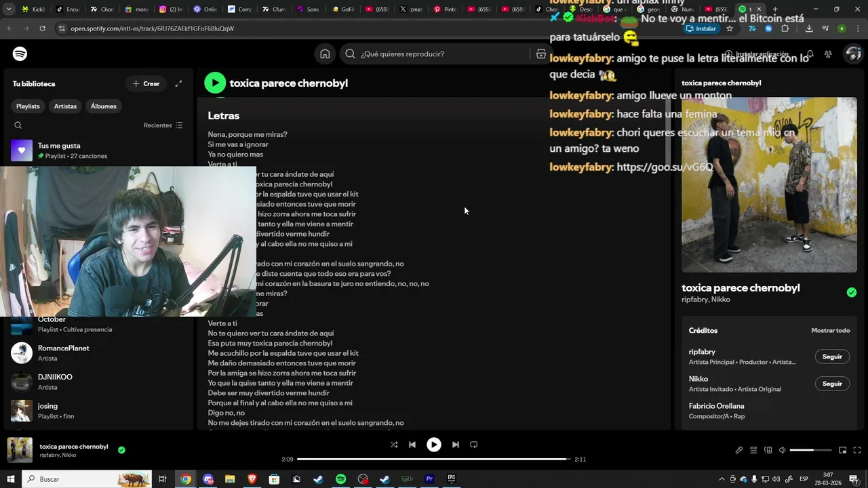Image resolution: width=868 pixels, height=488 pixels.
Task: Open the October playlist
Action: pyautogui.click(x=98, y=324)
